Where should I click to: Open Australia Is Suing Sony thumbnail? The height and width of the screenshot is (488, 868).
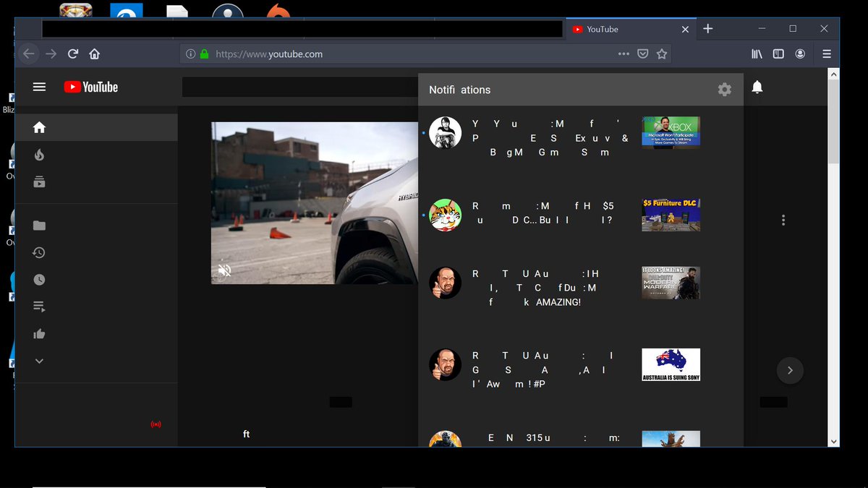671,364
